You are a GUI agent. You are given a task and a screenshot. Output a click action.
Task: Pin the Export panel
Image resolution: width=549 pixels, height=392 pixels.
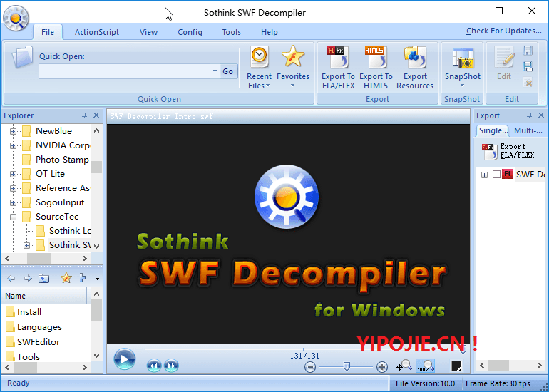tap(529, 115)
